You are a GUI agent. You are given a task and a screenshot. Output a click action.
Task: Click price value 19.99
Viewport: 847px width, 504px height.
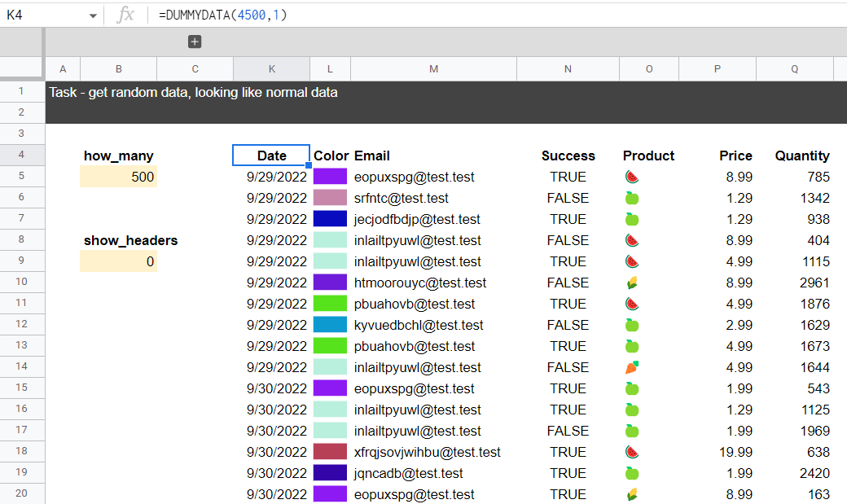click(x=735, y=452)
